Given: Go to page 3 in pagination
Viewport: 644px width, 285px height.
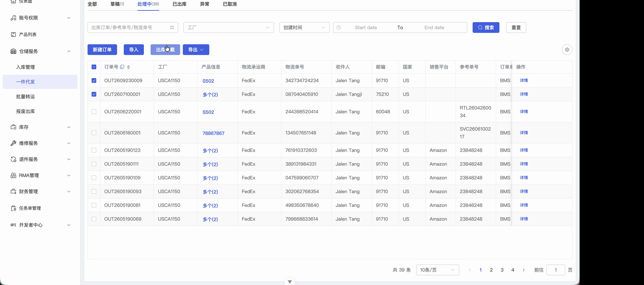Looking at the screenshot, I should point(502,270).
